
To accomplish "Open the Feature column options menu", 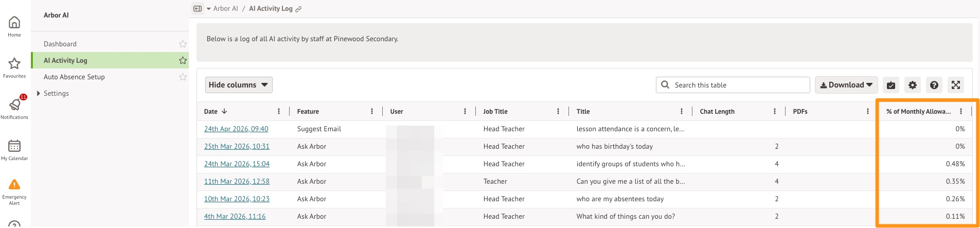I will (x=372, y=112).
